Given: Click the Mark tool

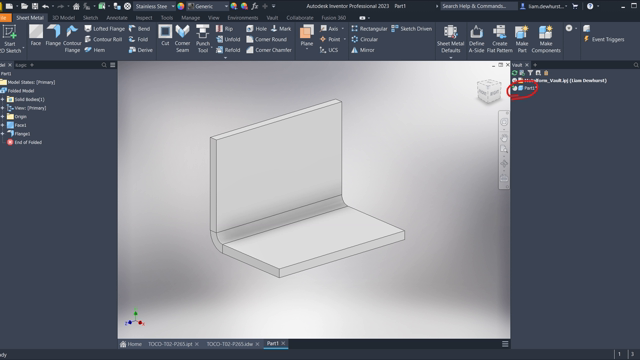Looking at the screenshot, I should click(281, 29).
